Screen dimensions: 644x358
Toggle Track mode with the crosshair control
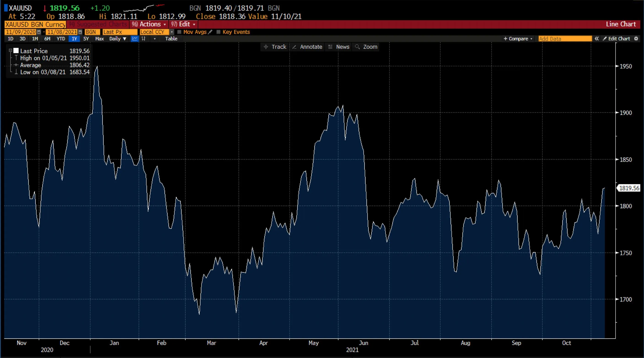(266, 47)
